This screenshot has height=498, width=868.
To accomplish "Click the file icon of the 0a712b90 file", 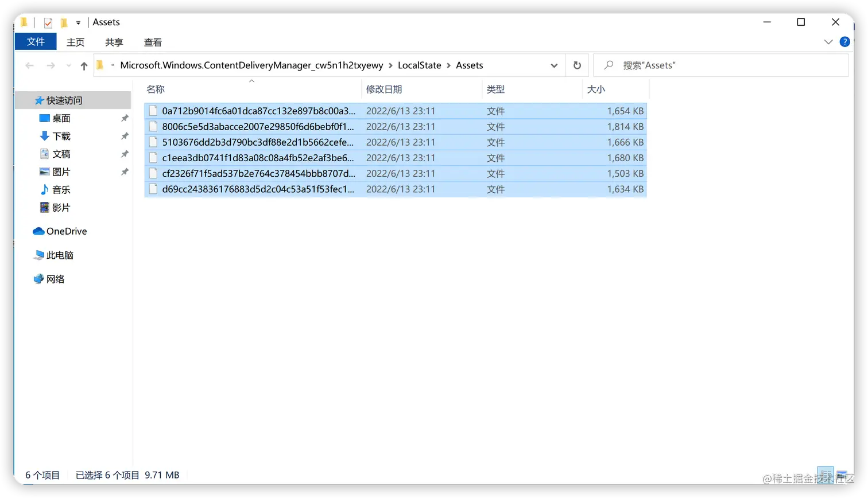I will coord(153,111).
